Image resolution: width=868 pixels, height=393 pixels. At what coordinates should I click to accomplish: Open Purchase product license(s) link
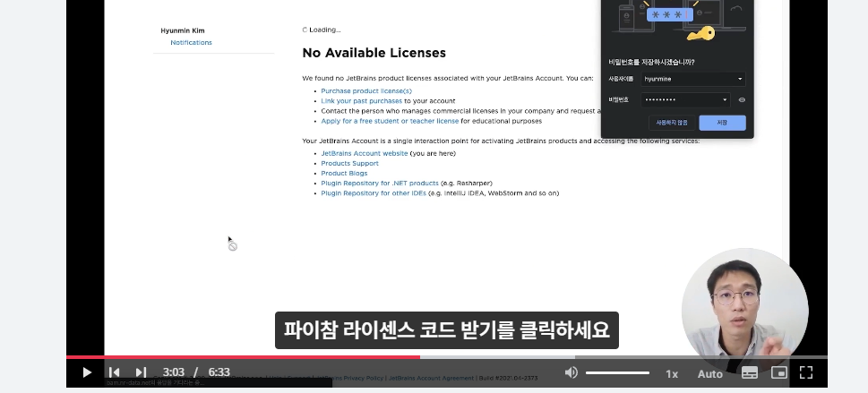point(366,90)
